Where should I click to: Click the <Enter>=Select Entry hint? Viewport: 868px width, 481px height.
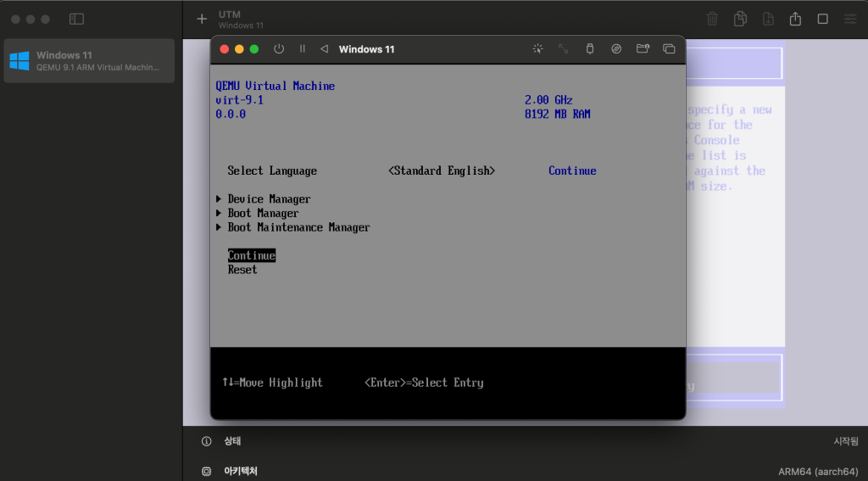click(x=424, y=383)
